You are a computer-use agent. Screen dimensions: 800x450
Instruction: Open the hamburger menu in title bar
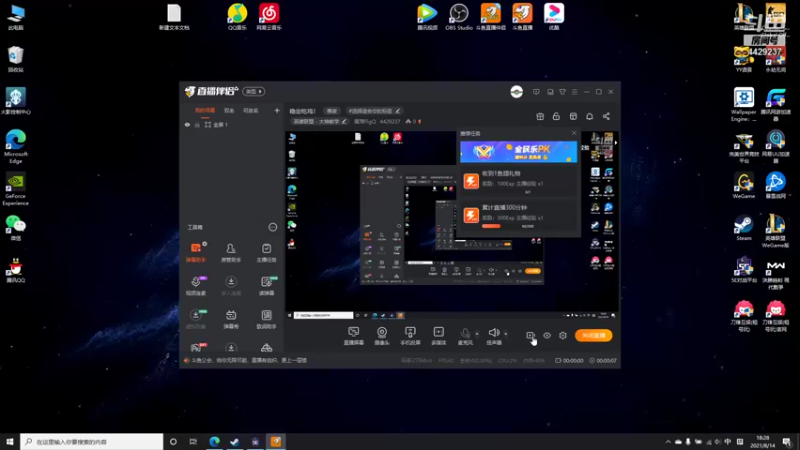pos(574,92)
